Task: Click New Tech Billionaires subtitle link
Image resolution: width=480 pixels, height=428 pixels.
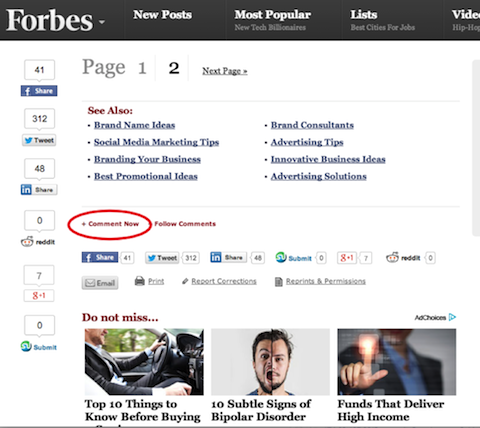Action: click(x=270, y=27)
